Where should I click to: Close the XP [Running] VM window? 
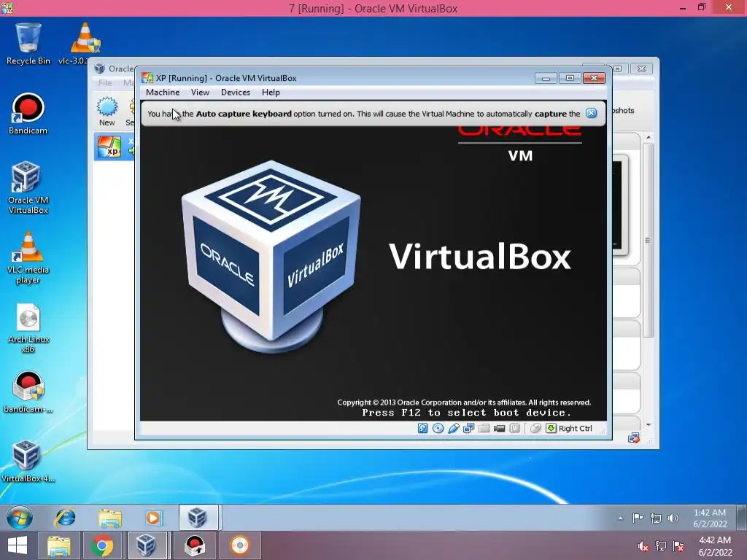click(594, 78)
